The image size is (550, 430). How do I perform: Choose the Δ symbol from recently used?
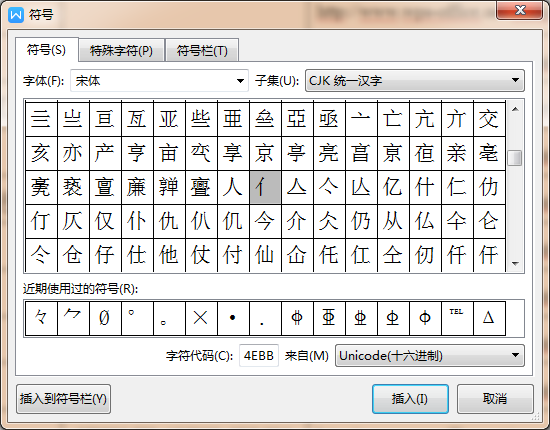489,318
